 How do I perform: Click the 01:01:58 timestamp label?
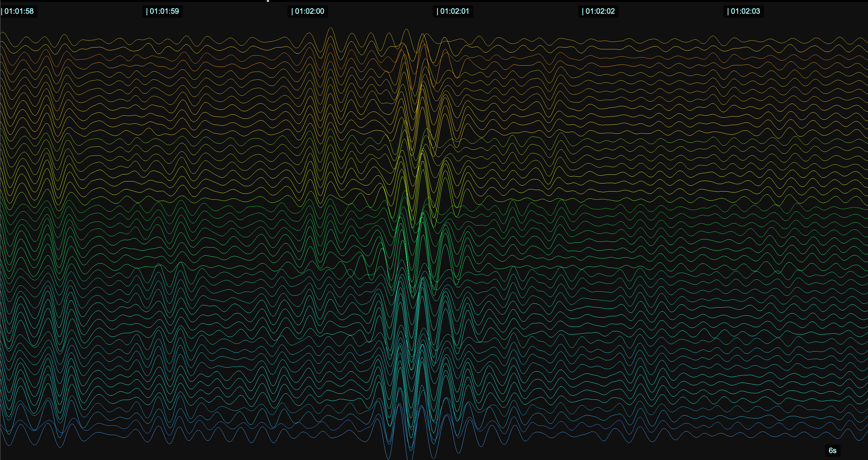(18, 11)
